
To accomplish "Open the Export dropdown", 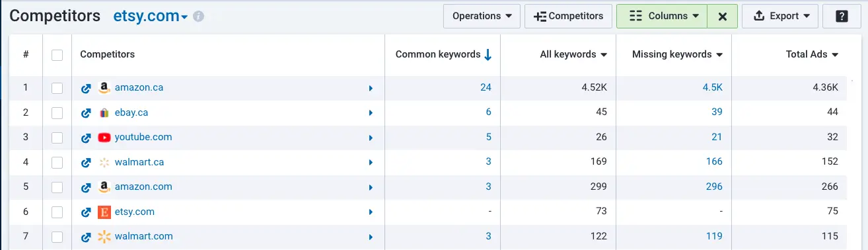I will click(x=780, y=16).
